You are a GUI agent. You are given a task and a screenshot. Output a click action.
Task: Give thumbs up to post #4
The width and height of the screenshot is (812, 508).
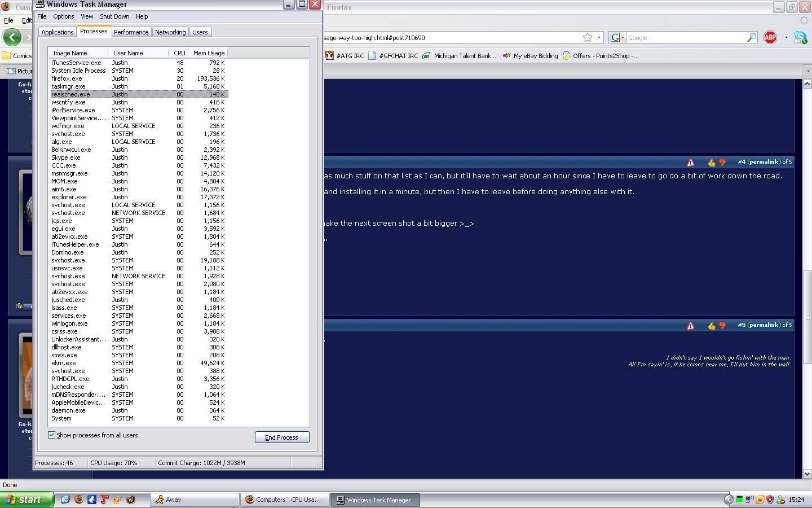[x=711, y=163]
